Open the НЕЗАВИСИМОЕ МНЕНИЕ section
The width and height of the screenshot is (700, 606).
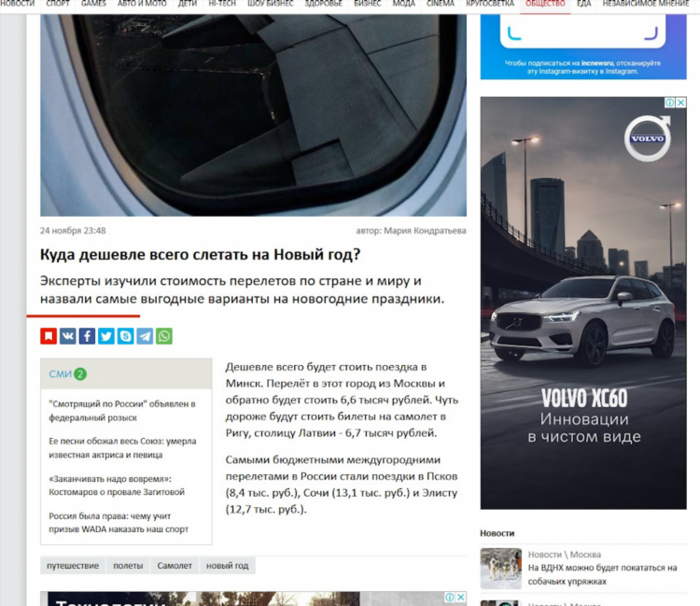click(x=646, y=4)
